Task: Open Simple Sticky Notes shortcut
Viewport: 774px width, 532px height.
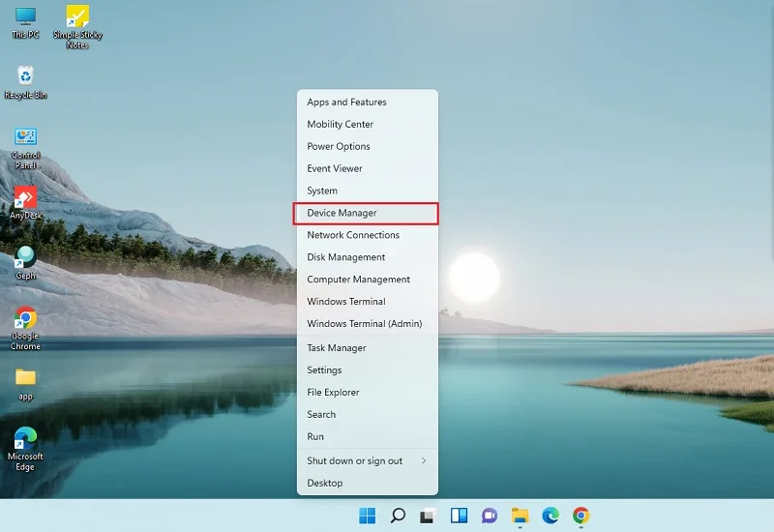Action: tap(77, 27)
